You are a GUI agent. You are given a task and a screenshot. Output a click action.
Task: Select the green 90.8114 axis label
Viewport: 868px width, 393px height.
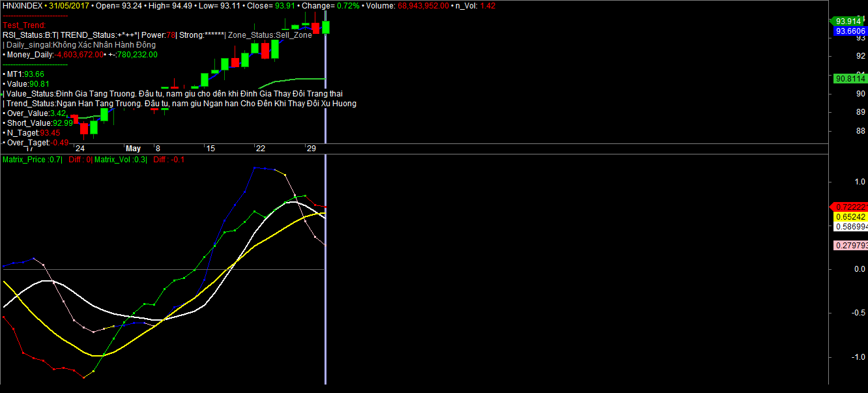pos(850,78)
